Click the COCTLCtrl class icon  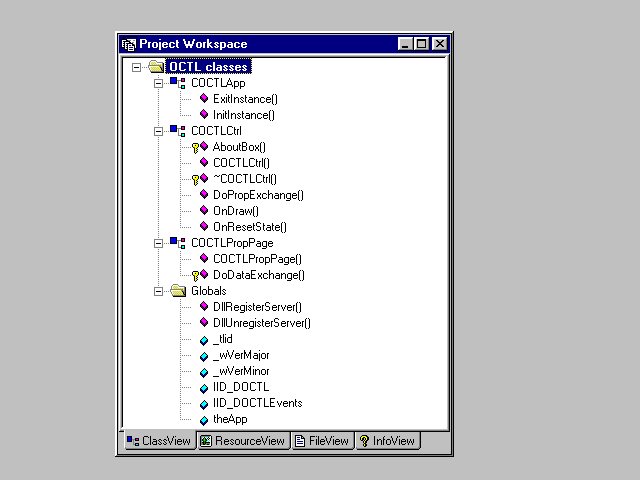pos(177,131)
